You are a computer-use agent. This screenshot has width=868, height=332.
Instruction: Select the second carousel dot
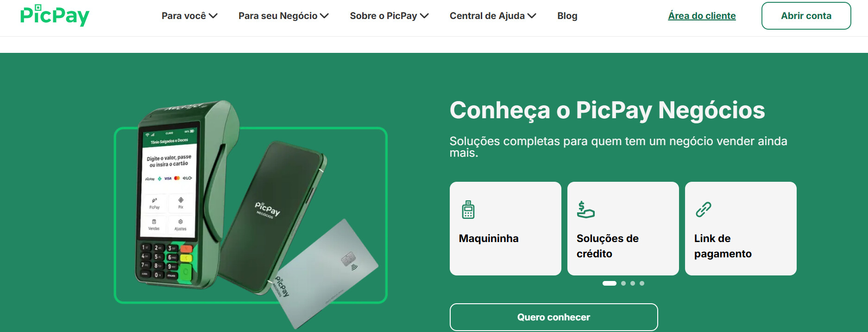(x=623, y=283)
